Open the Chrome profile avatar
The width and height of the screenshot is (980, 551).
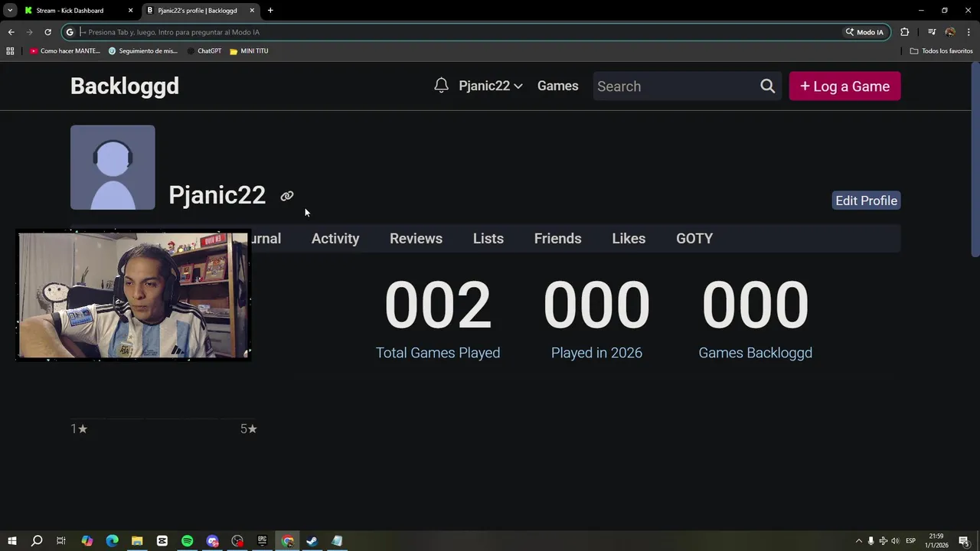point(950,32)
